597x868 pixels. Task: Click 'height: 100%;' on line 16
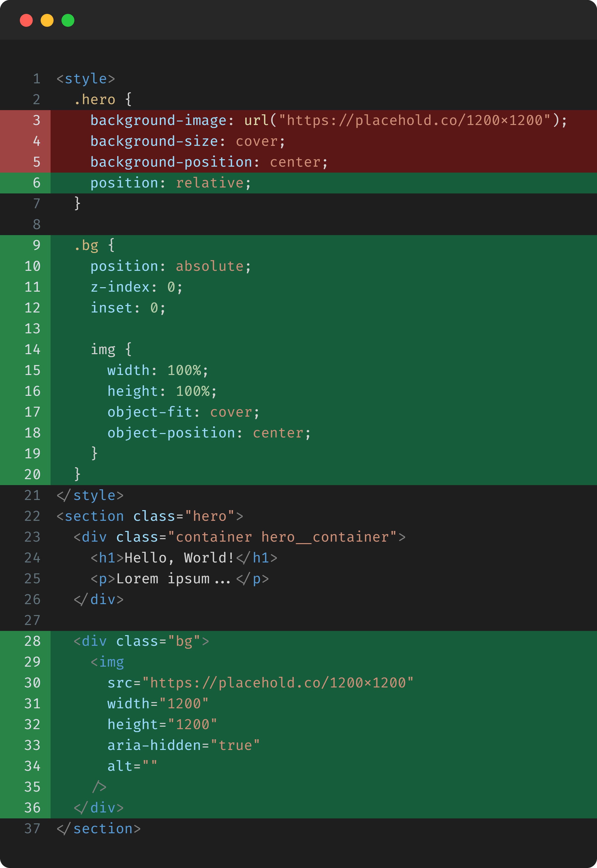162,391
